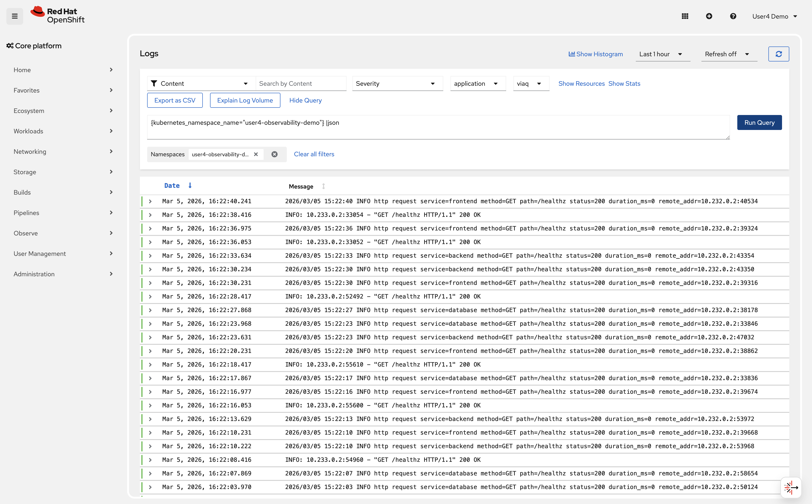The width and height of the screenshot is (812, 504).
Task: Remove the user4-observability-d namespace chip
Action: point(256,154)
